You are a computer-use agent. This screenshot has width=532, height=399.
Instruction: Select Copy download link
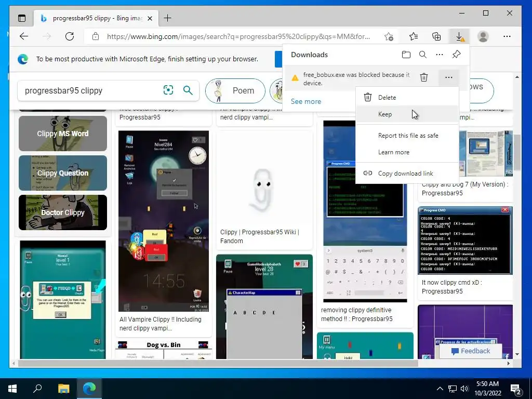tap(407, 174)
